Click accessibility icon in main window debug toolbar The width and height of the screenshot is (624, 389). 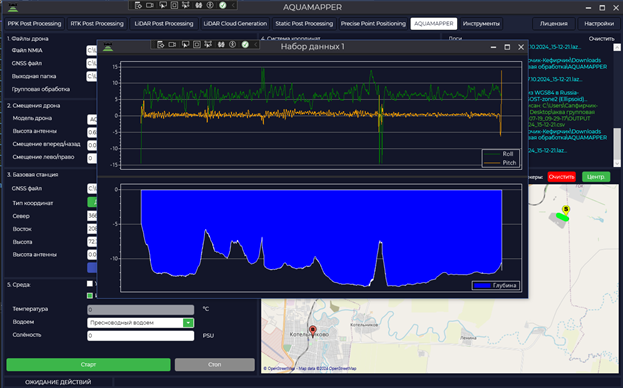point(210,5)
